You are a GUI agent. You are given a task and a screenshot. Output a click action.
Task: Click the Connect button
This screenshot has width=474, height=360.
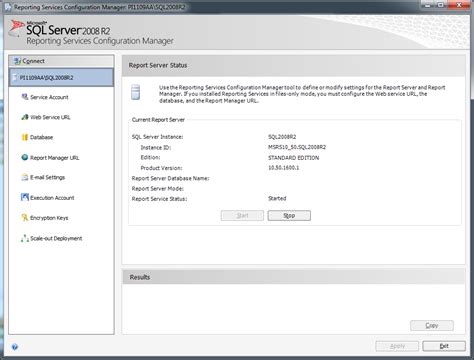click(61, 61)
